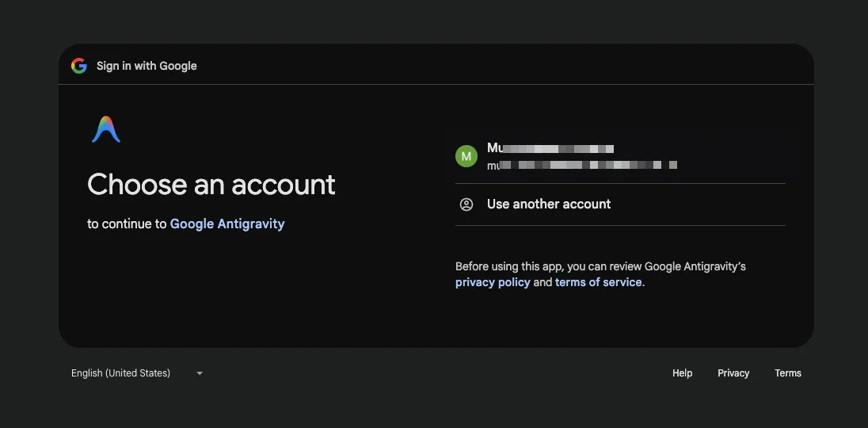Open the English (United States) language selector
Screen dimensions: 868x428
pyautogui.click(x=121, y=373)
